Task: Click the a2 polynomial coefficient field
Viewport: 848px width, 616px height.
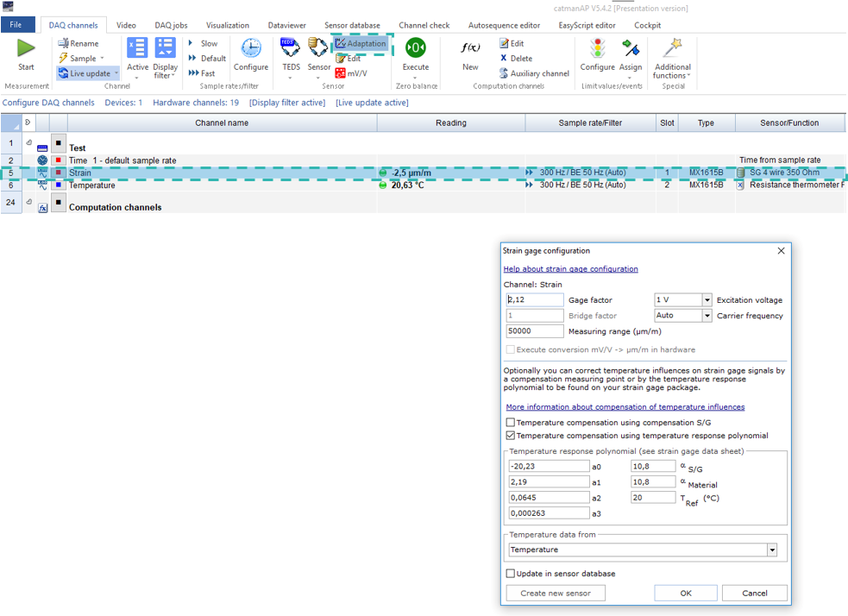Action: (549, 498)
